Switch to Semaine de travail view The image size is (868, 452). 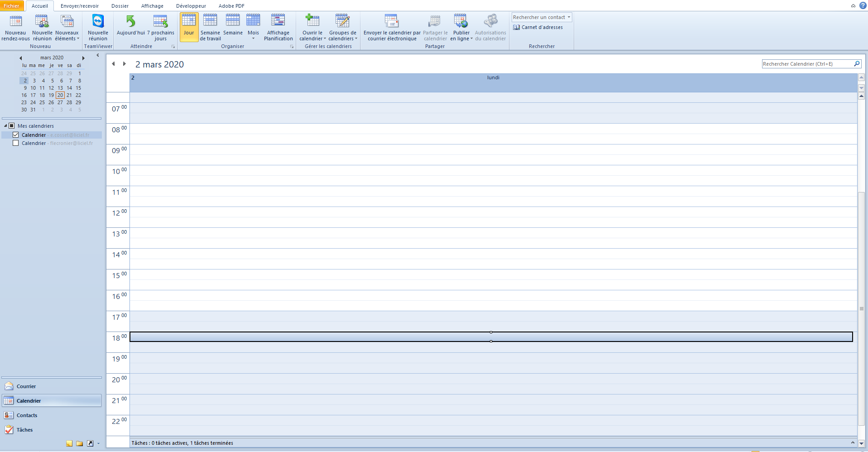point(210,28)
